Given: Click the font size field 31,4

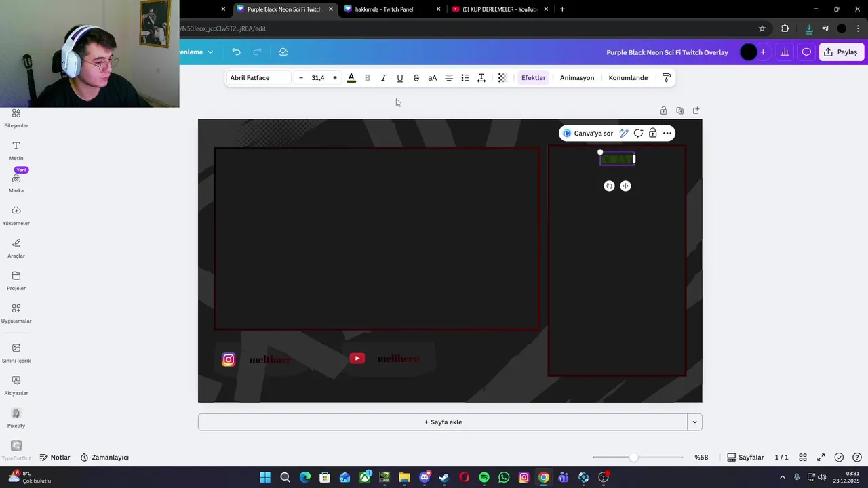Looking at the screenshot, I should click(x=318, y=78).
